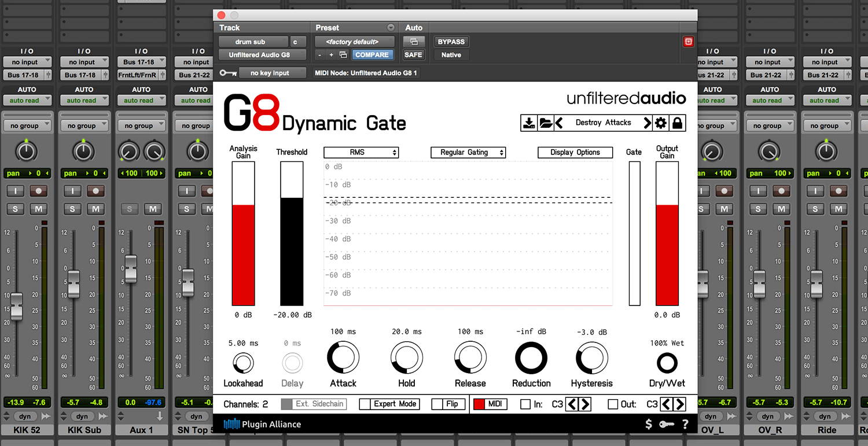Decrease MIDI Out note with left arrow
Viewport: 868px width, 446px height.
pyautogui.click(x=667, y=404)
